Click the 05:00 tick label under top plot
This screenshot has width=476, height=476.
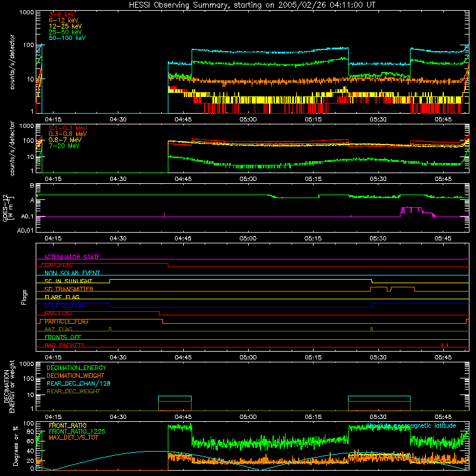tap(248, 120)
